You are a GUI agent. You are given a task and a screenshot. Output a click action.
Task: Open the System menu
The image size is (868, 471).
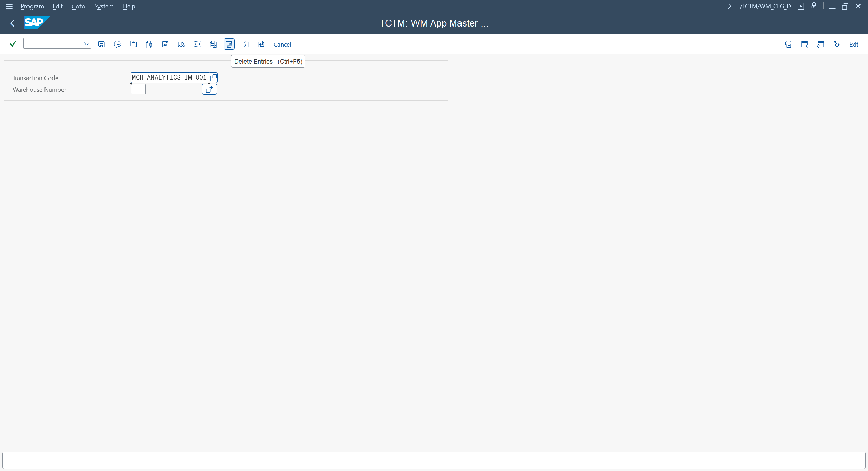point(104,6)
